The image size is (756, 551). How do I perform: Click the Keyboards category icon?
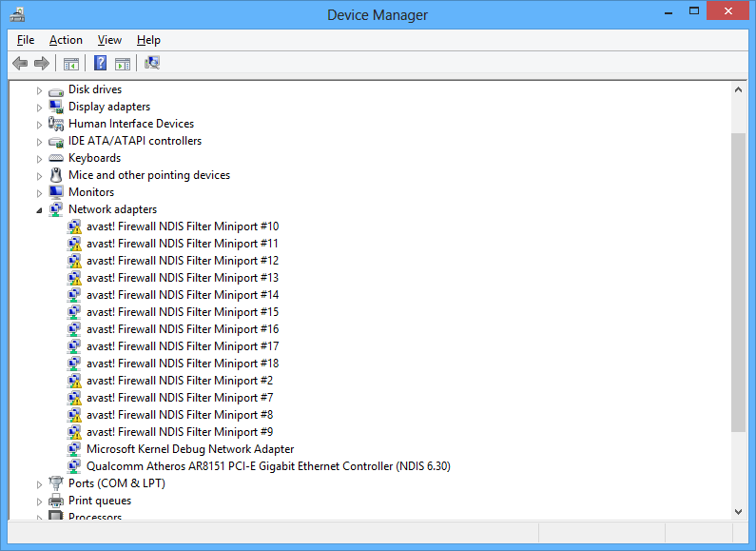tap(56, 158)
